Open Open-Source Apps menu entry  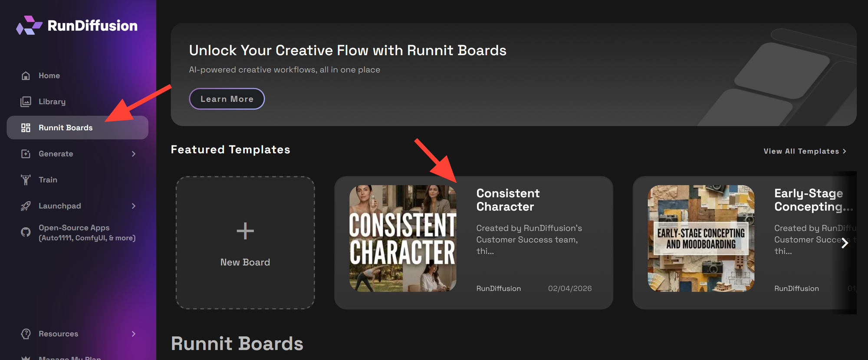pyautogui.click(x=78, y=232)
